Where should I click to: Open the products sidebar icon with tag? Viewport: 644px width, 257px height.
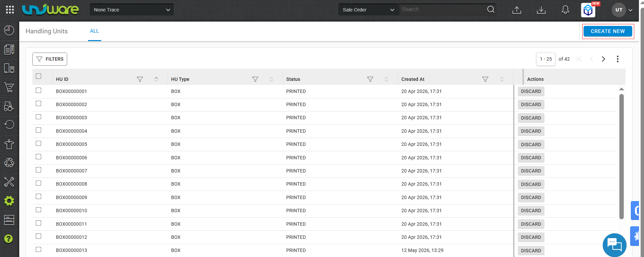(x=9, y=68)
